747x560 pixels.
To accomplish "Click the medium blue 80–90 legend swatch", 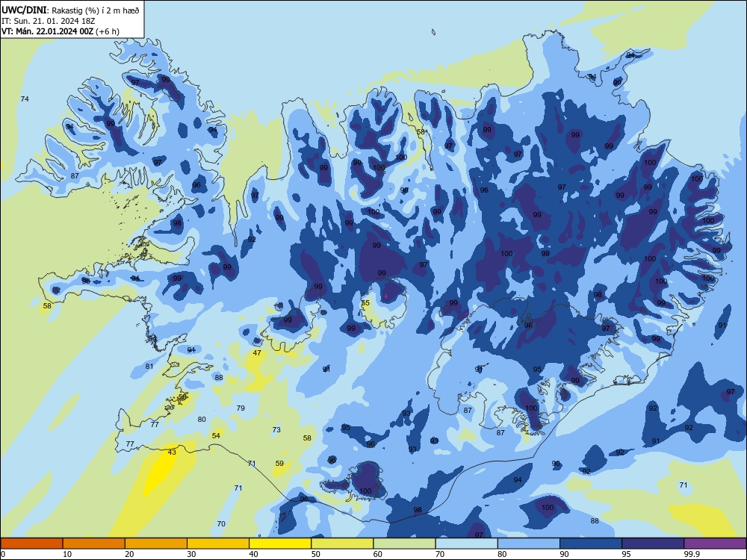I will tap(529, 544).
